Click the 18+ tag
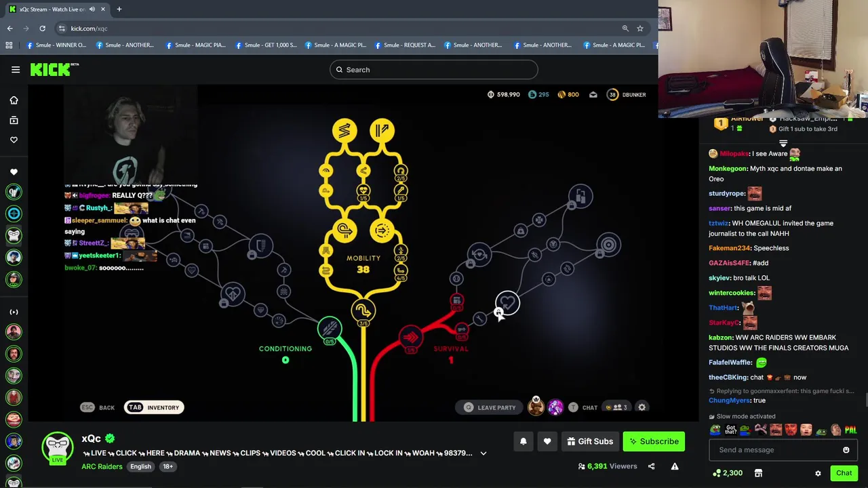The width and height of the screenshot is (868, 488). pos(167,466)
